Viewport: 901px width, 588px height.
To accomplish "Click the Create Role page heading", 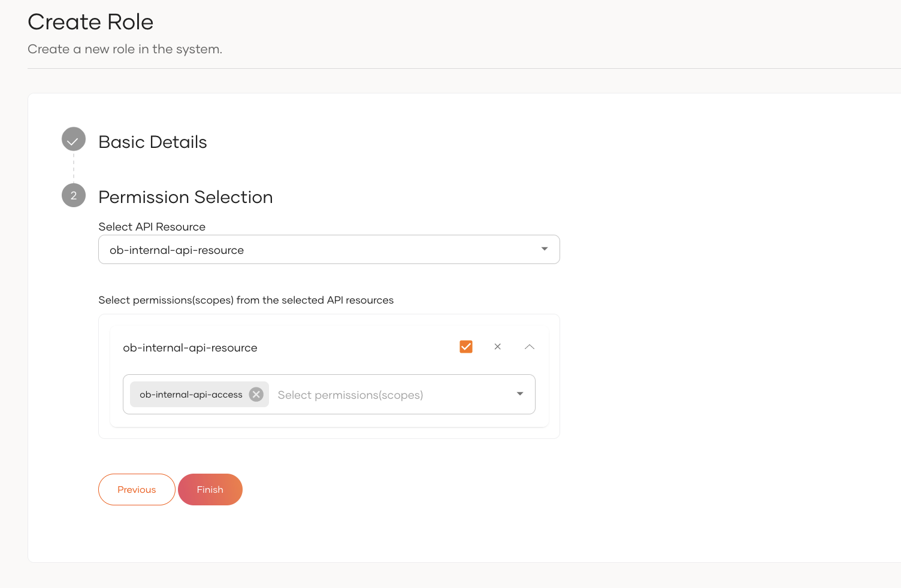I will click(x=90, y=22).
